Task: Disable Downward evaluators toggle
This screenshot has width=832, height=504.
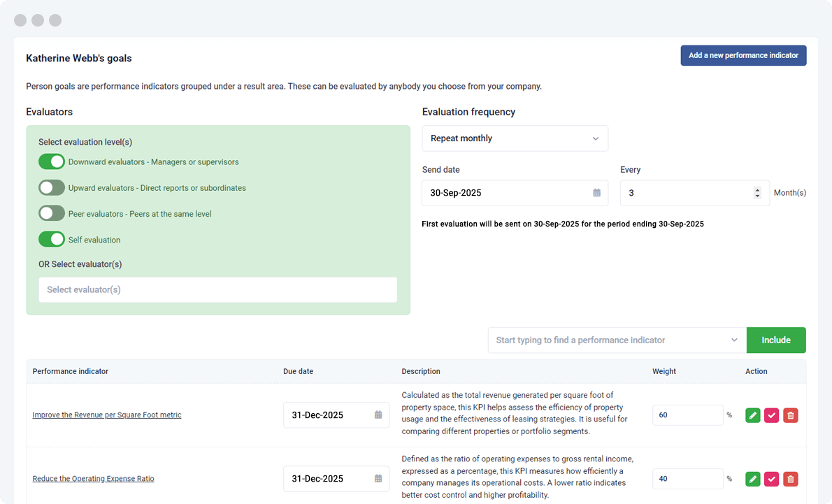Action: click(x=52, y=162)
